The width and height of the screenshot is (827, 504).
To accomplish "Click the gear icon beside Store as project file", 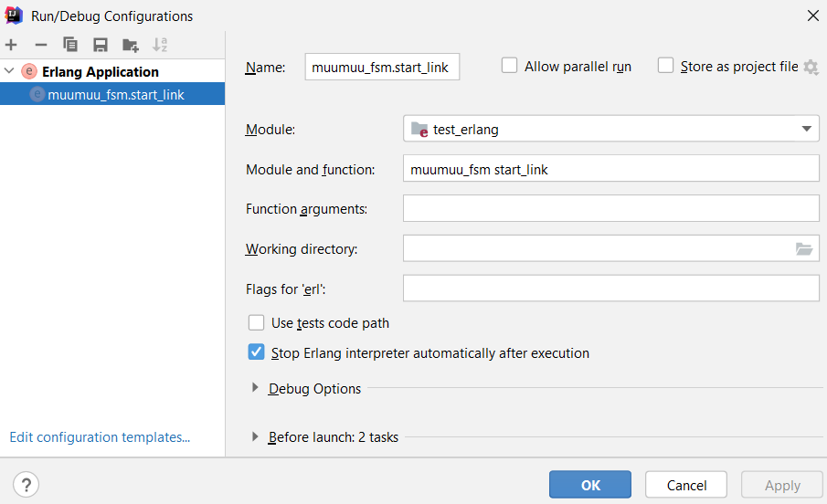I will 811,67.
